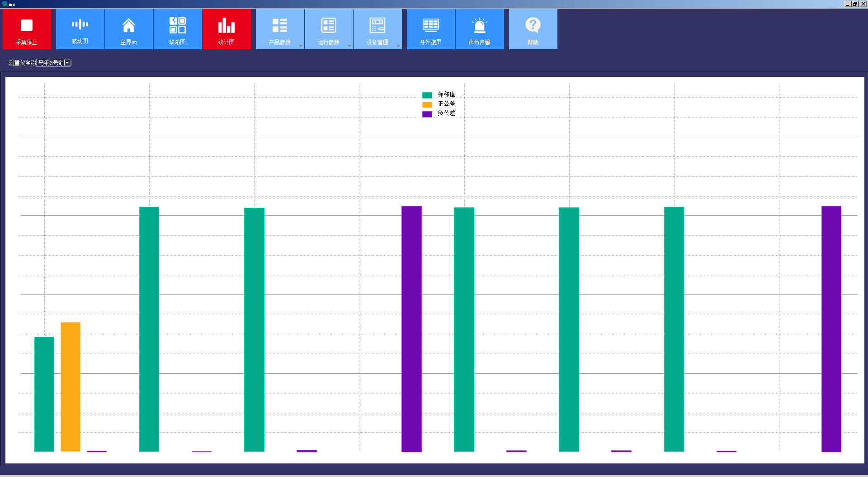
Task: Select the 统计图 statistics chart
Action: click(226, 29)
